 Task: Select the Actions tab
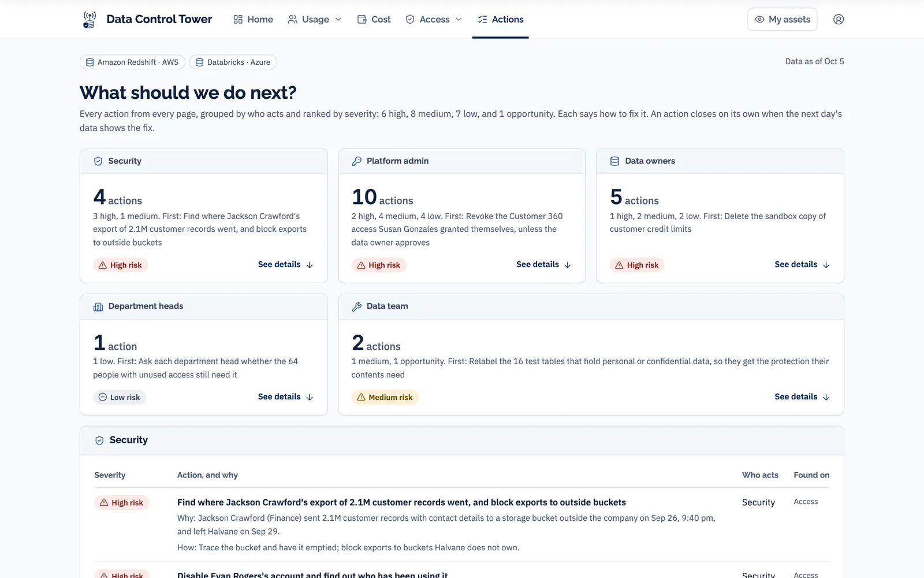pyautogui.click(x=501, y=19)
